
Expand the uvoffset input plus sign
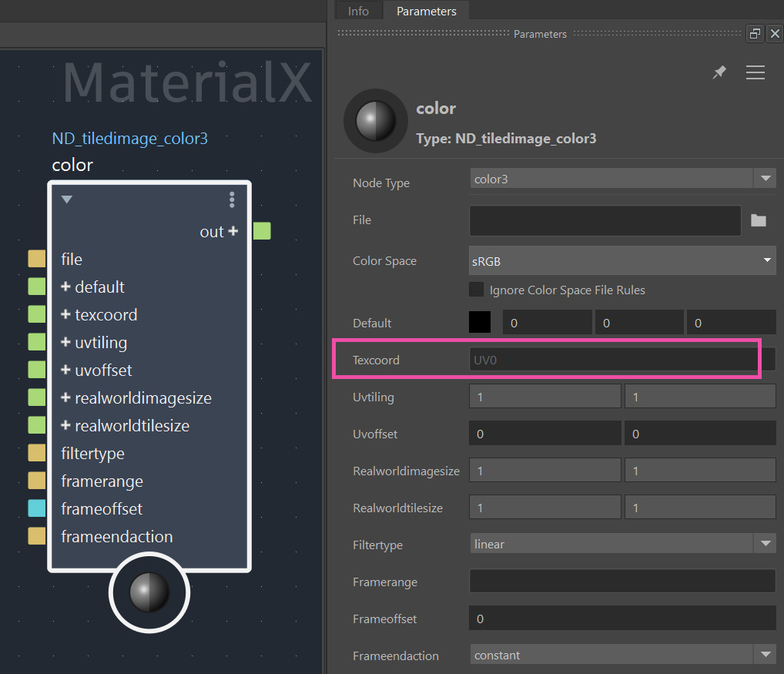pos(65,370)
